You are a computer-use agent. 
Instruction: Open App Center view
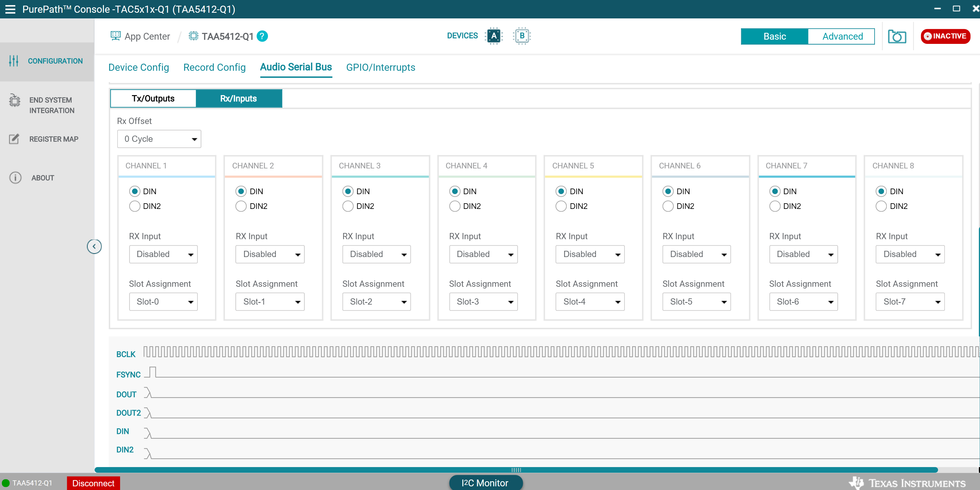point(140,36)
